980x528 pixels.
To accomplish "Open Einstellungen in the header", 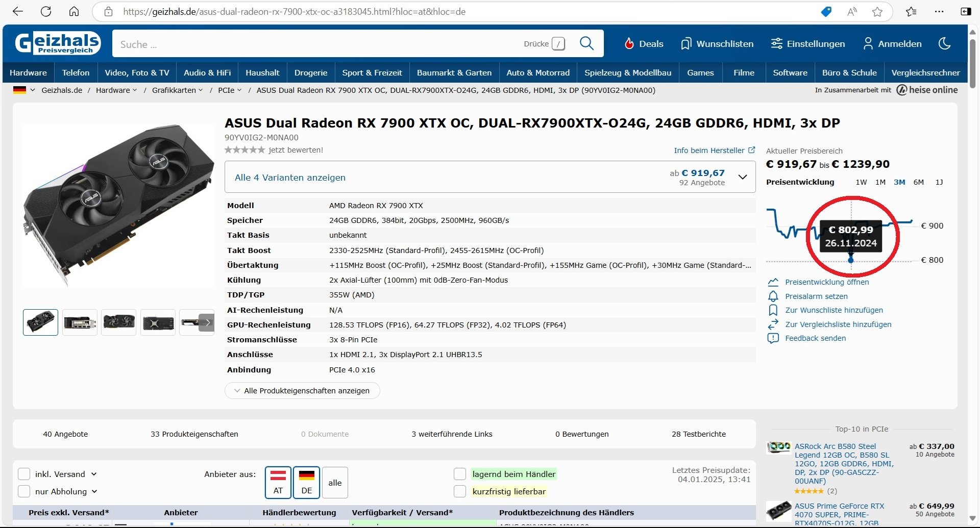I will [808, 44].
